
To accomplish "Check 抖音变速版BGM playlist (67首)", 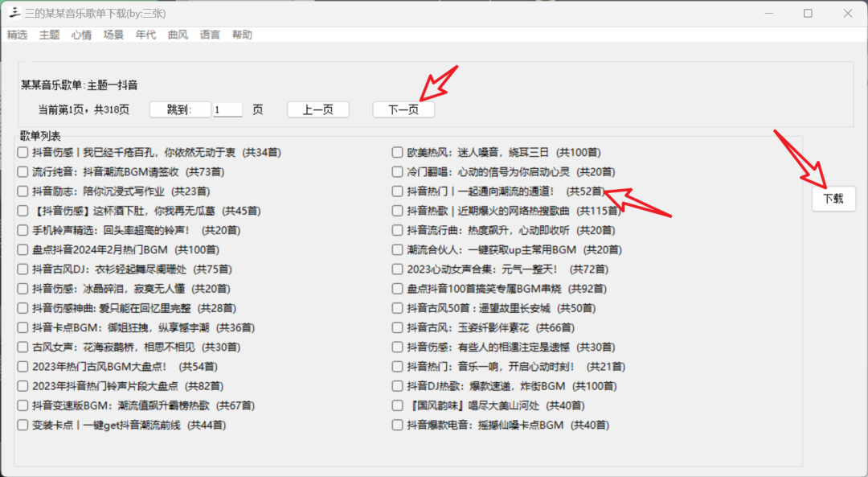I will pos(23,405).
